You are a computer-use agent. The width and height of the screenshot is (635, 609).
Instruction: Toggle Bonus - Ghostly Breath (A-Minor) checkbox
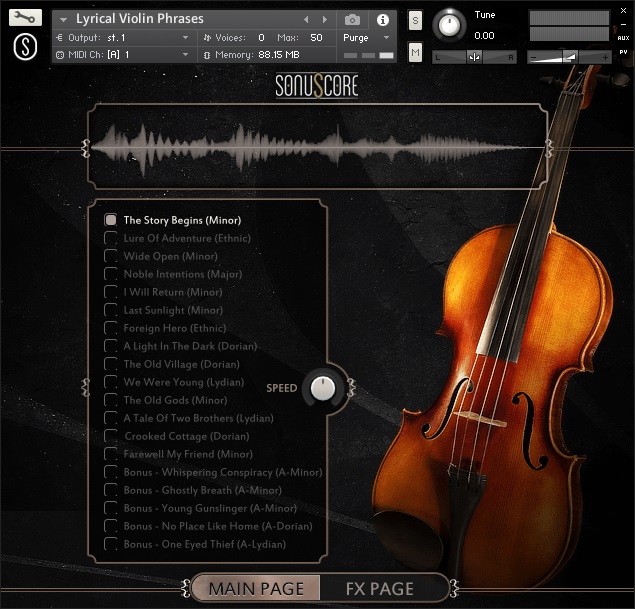111,490
